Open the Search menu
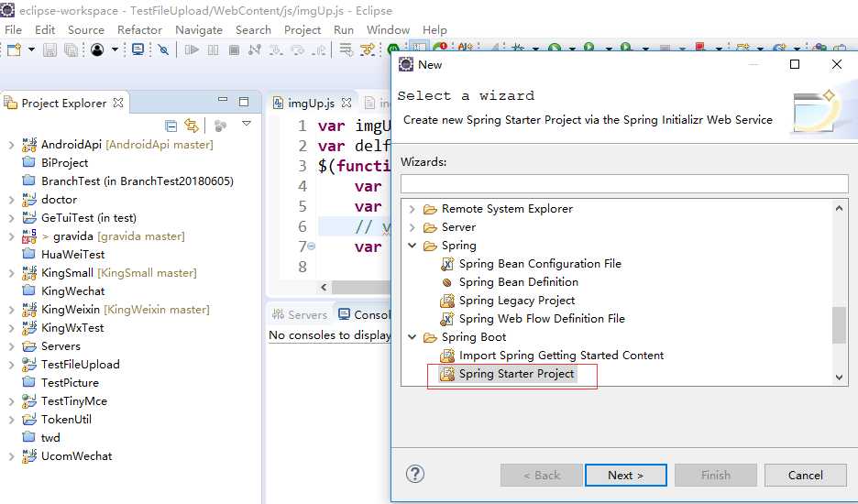The width and height of the screenshot is (858, 504). point(253,29)
